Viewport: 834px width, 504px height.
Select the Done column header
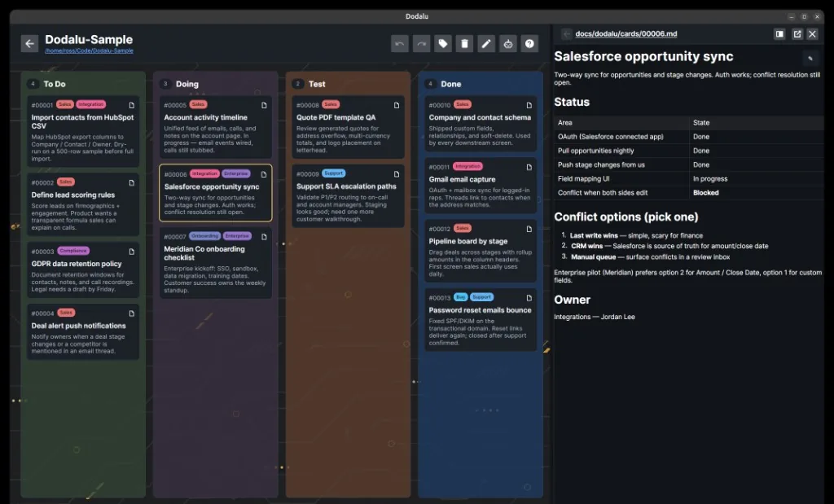point(450,84)
